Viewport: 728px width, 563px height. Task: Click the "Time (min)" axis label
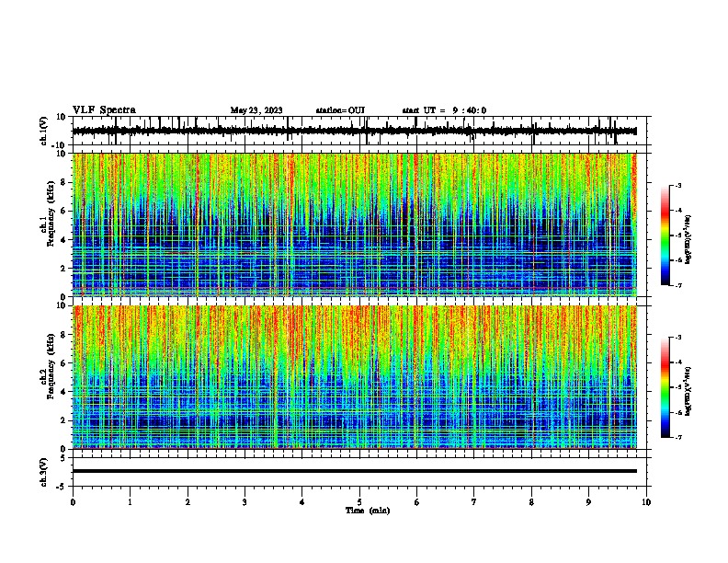(368, 511)
